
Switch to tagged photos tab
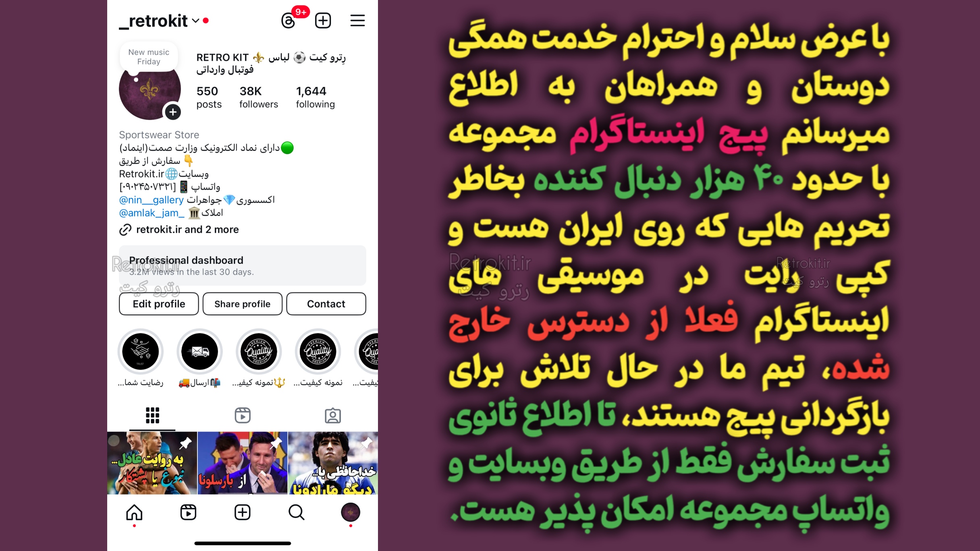coord(333,415)
